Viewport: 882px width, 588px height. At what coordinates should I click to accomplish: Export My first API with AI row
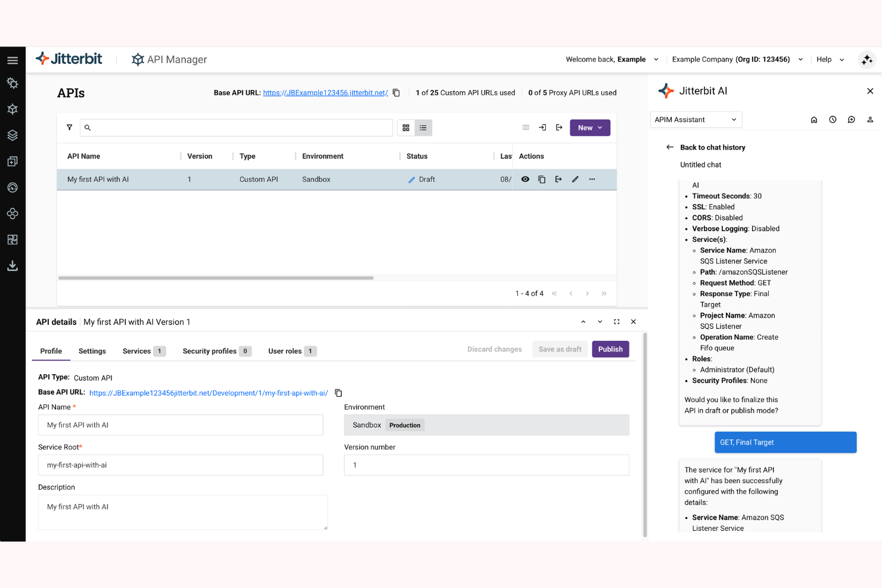click(558, 179)
